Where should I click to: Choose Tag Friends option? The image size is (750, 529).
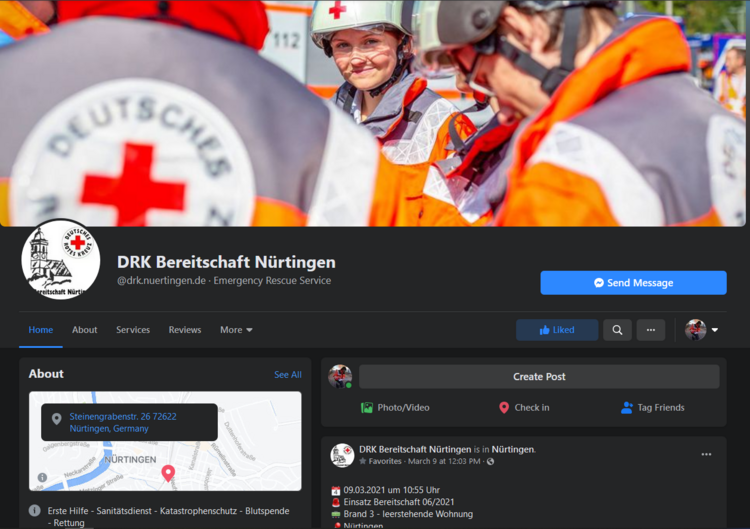coord(653,408)
